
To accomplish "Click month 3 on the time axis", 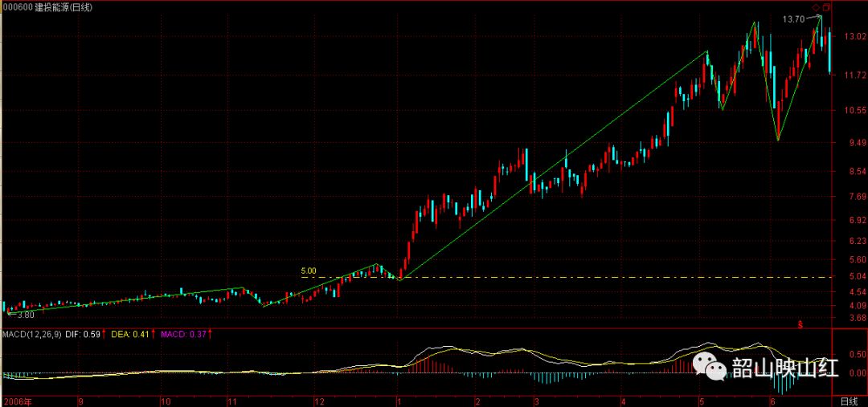I will pyautogui.click(x=536, y=401).
